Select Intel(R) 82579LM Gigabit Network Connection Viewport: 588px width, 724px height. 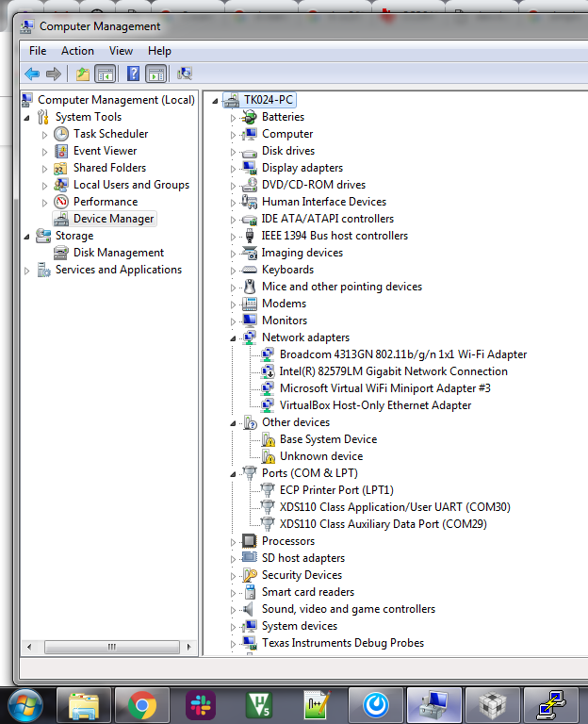pyautogui.click(x=393, y=371)
